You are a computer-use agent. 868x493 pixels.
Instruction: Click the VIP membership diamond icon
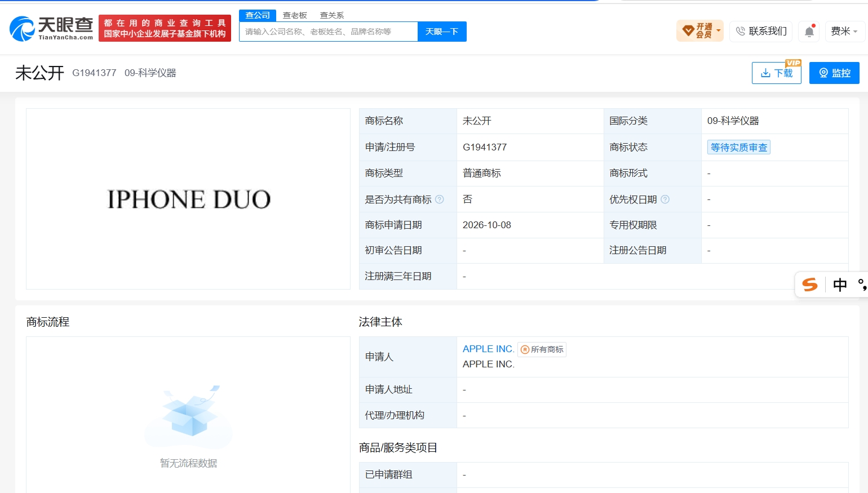pyautogui.click(x=688, y=30)
